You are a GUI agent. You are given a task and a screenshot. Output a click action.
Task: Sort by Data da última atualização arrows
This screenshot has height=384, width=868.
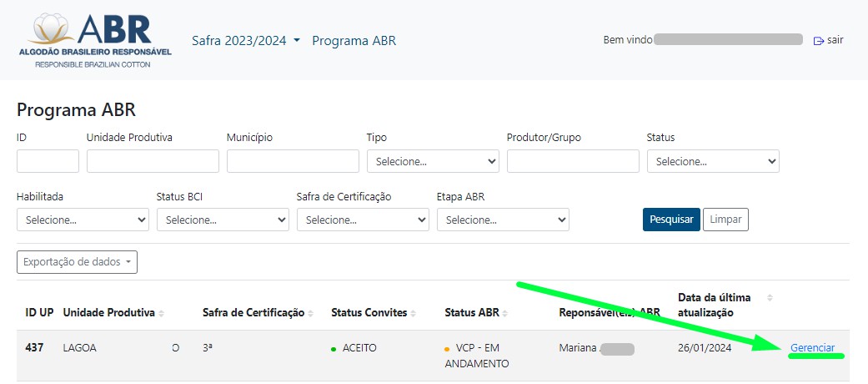(770, 298)
